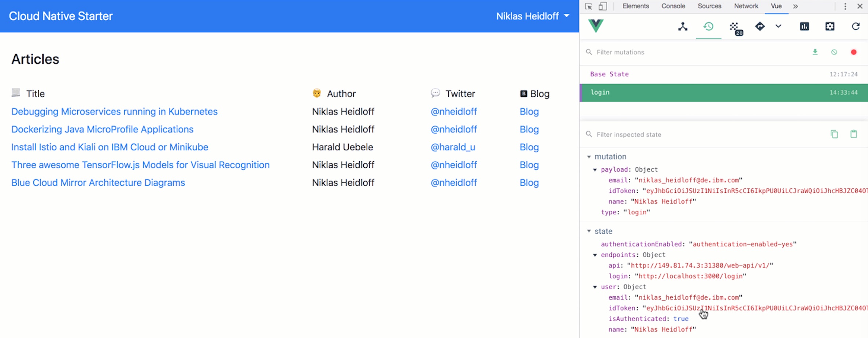Viewport: 868px width, 338px height.
Task: Open the @harald_u Twitter link
Action: click(x=453, y=147)
